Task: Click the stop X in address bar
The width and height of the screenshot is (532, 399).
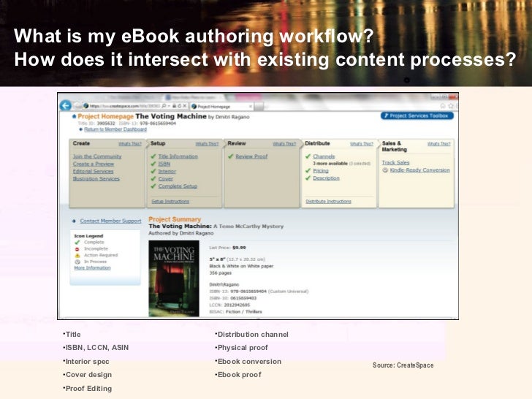Action: click(x=185, y=106)
